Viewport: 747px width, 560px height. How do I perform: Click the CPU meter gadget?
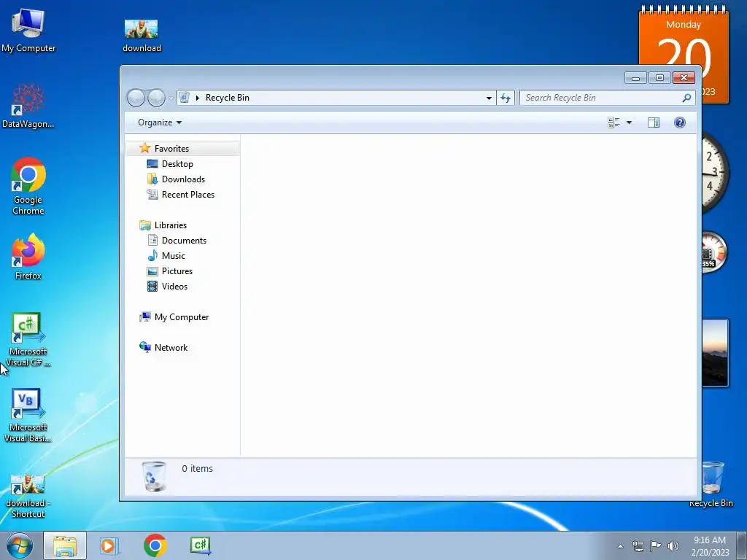[x=713, y=252]
